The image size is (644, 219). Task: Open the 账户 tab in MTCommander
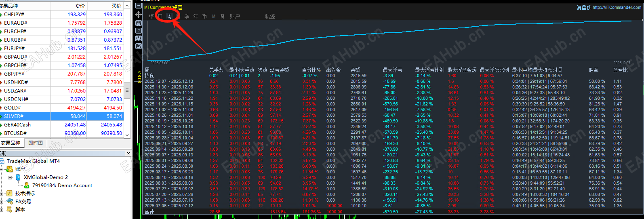235,16
